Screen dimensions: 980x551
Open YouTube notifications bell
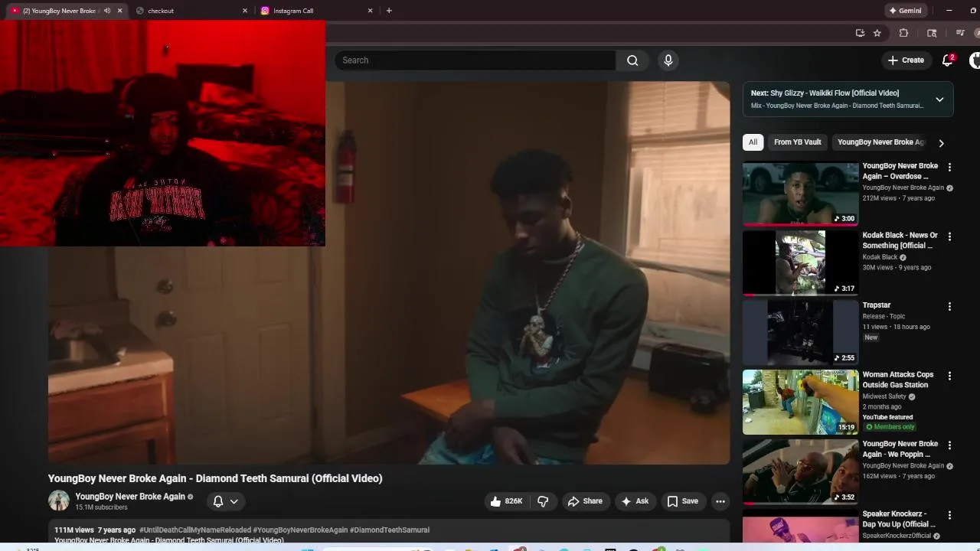click(x=947, y=60)
